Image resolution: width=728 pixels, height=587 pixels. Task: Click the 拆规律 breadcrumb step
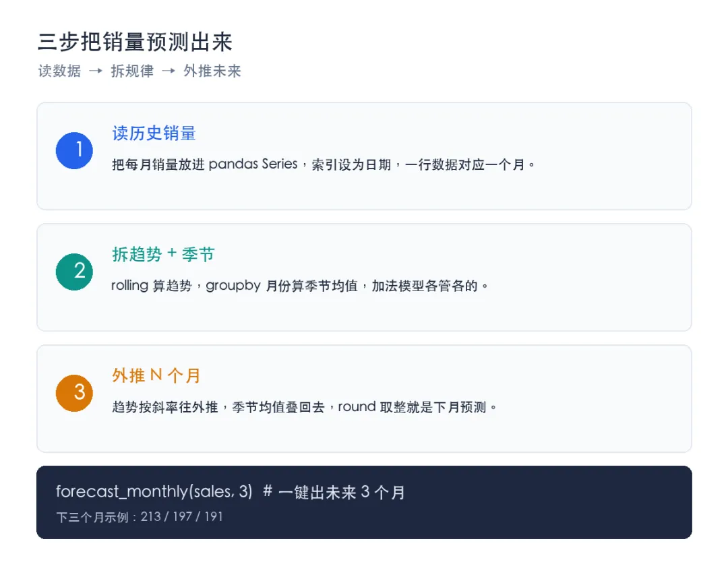[132, 71]
